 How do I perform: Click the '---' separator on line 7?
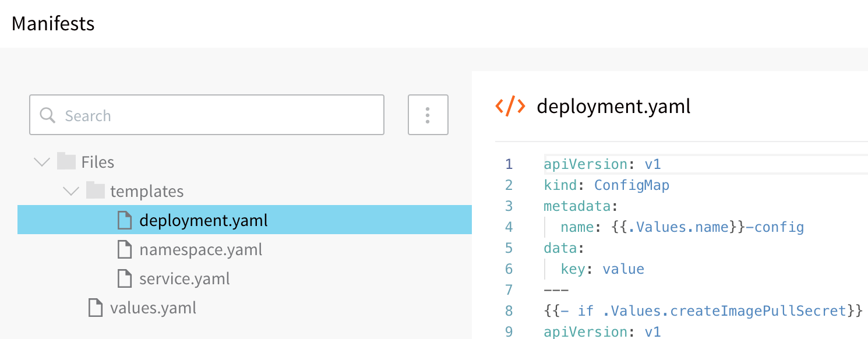click(556, 290)
